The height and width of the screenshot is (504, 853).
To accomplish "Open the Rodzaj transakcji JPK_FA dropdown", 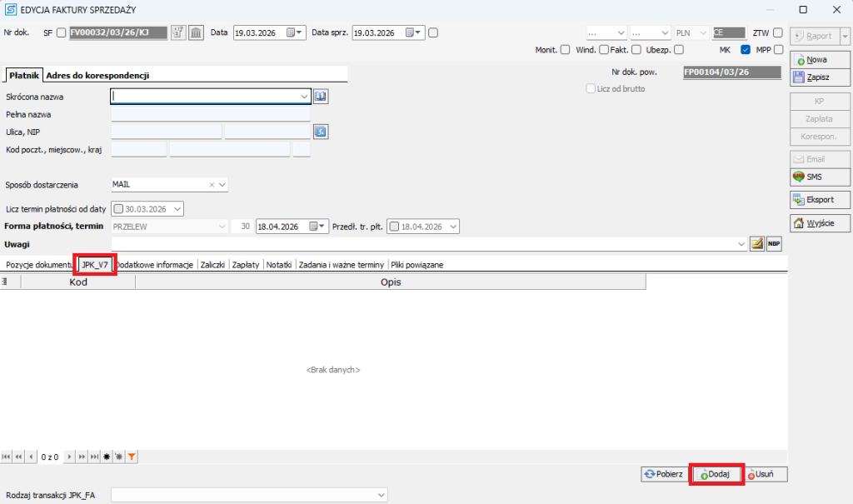I will point(382,495).
